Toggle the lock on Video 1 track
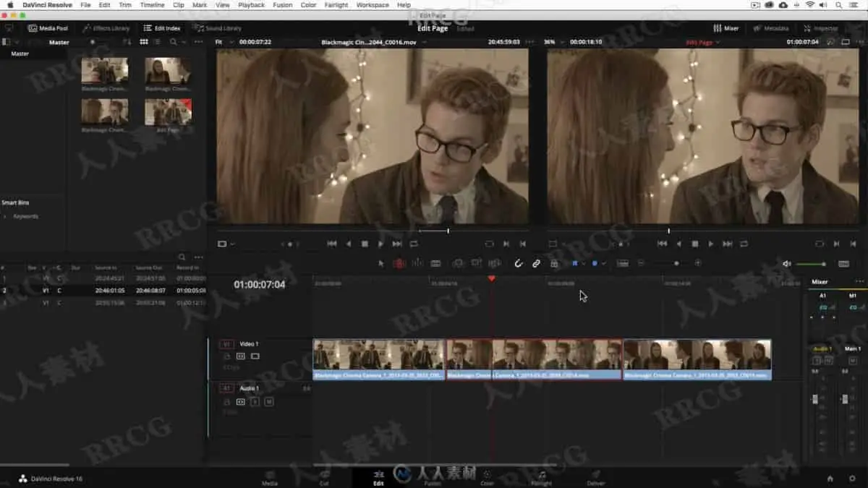This screenshot has height=488, width=868. 226,356
